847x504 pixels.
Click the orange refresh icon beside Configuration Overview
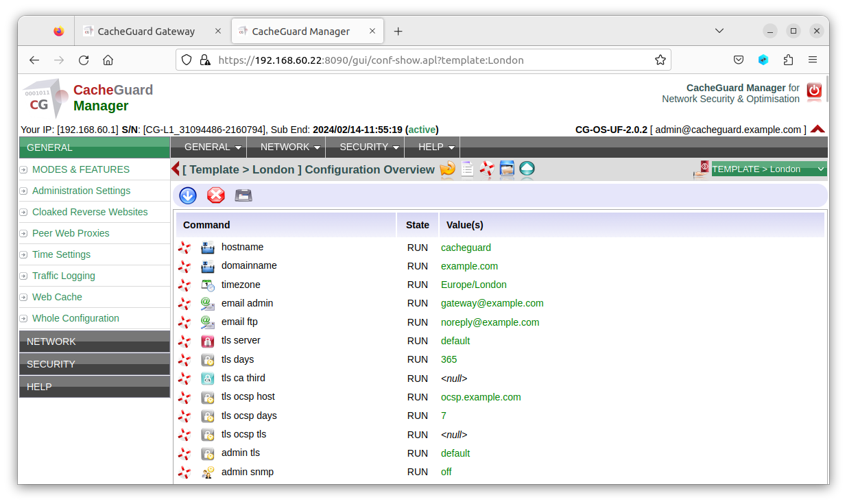click(x=448, y=169)
